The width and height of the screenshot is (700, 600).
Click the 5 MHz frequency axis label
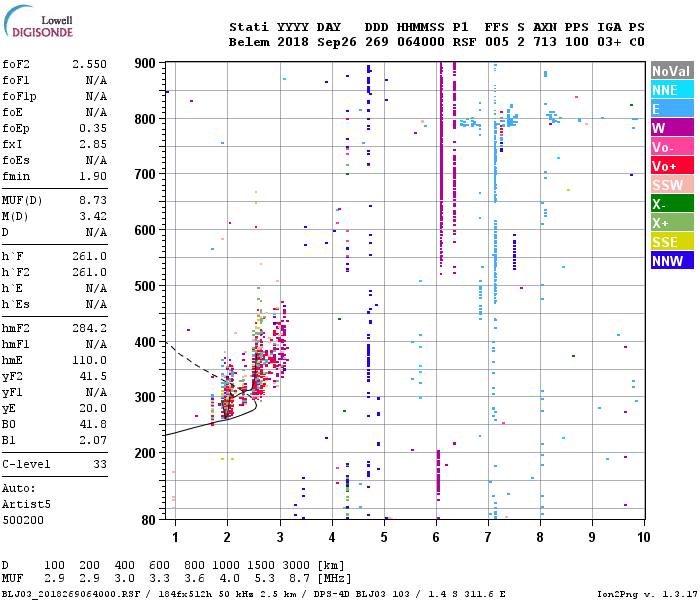coord(384,538)
